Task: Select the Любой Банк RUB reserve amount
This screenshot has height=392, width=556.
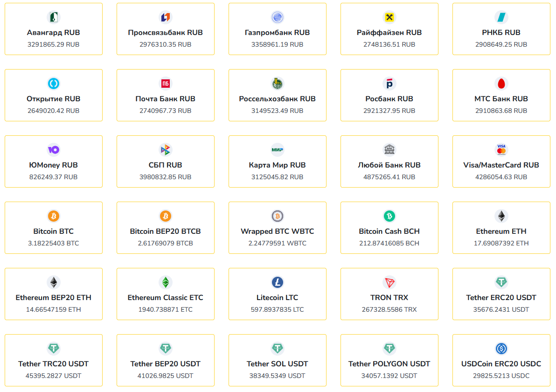Action: click(x=389, y=177)
